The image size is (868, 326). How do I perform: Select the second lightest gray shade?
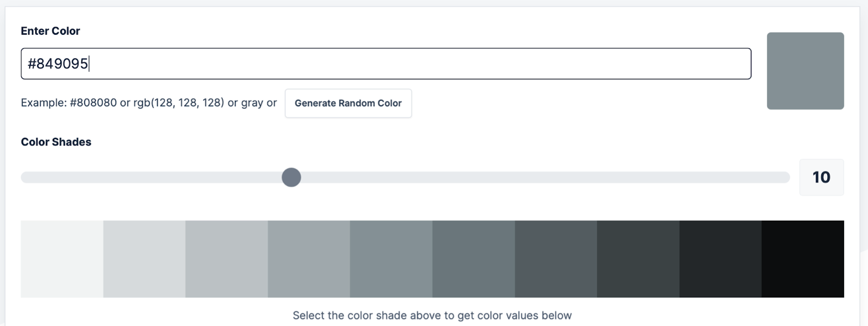pos(144,258)
